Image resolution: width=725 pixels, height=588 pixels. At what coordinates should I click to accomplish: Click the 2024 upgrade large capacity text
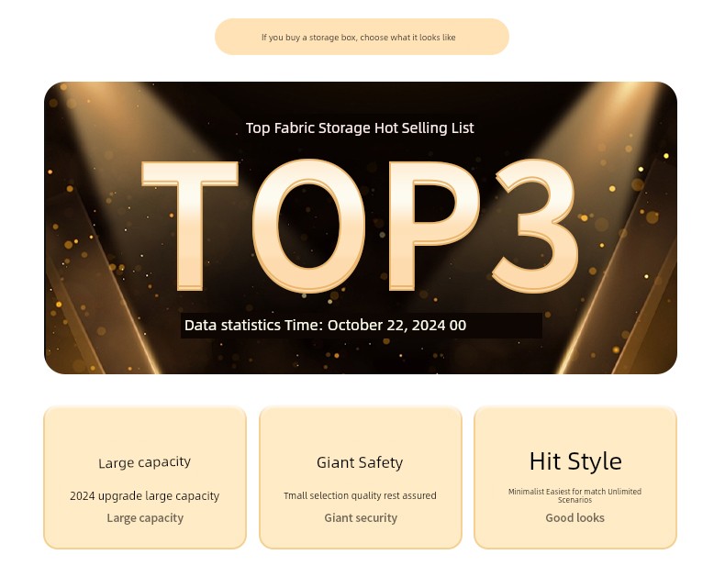click(x=145, y=496)
